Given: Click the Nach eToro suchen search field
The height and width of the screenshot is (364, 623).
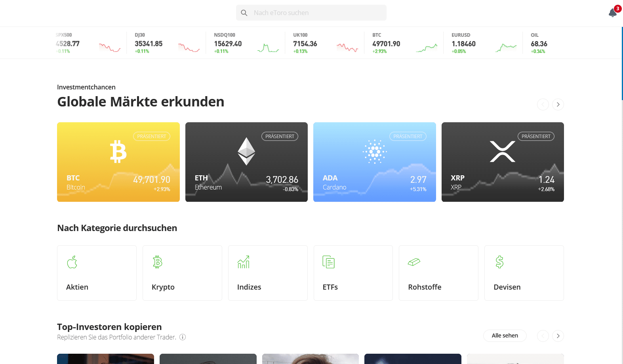Looking at the screenshot, I should click(x=311, y=13).
